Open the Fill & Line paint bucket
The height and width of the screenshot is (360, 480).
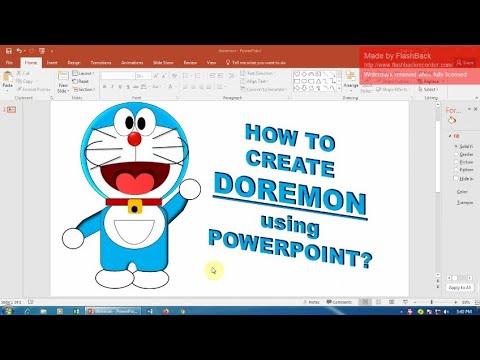click(x=452, y=120)
